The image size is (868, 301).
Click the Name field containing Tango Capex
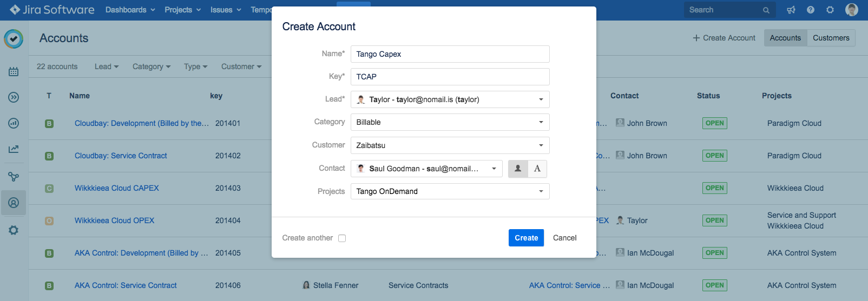450,54
